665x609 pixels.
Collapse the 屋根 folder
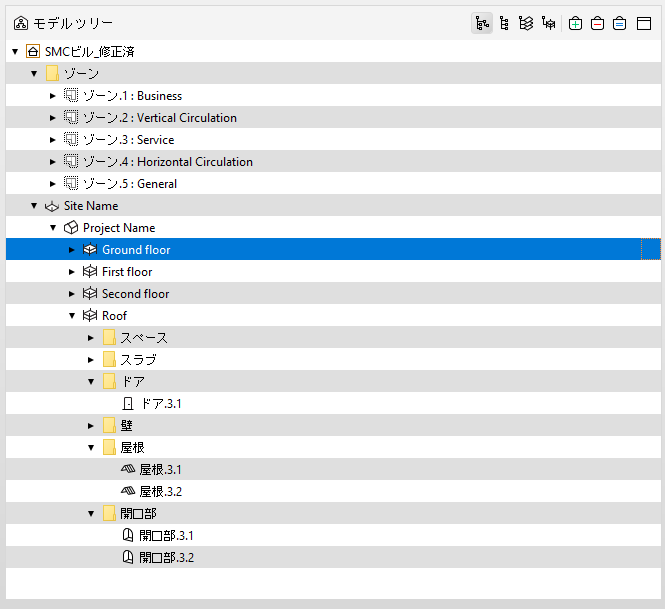pos(91,447)
